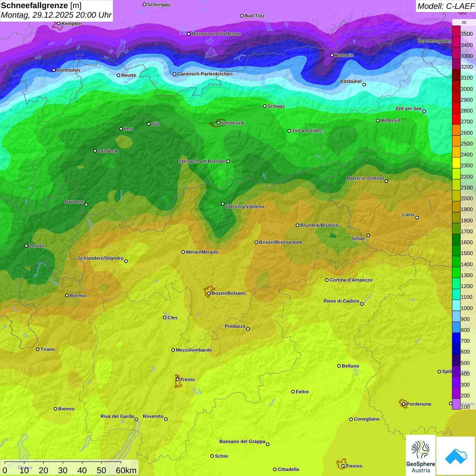Click the Innsbruck city marker
Viewport: 476px width, 476px height.
pos(219,123)
